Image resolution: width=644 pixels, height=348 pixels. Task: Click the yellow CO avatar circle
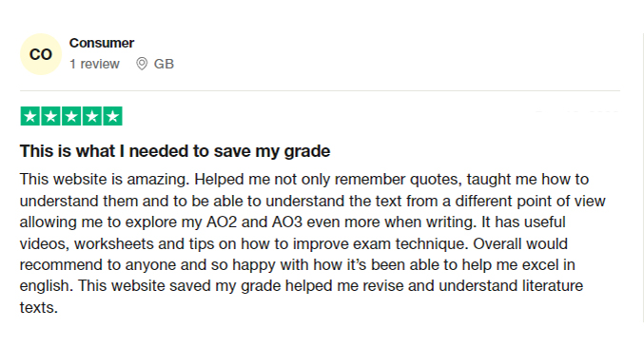click(41, 54)
